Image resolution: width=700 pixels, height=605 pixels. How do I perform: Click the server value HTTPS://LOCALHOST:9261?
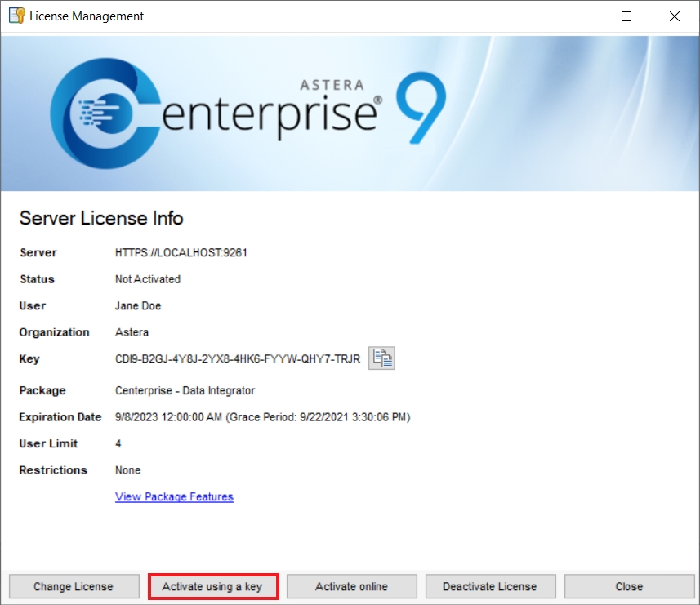181,252
